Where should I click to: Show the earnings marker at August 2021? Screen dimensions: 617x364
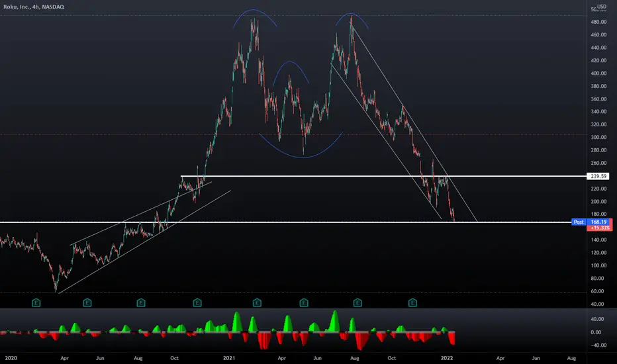[357, 302]
